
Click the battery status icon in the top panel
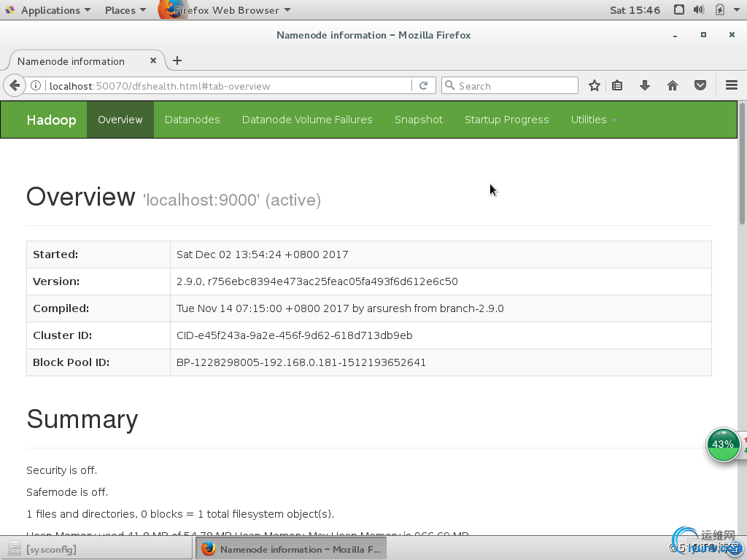pyautogui.click(x=720, y=10)
